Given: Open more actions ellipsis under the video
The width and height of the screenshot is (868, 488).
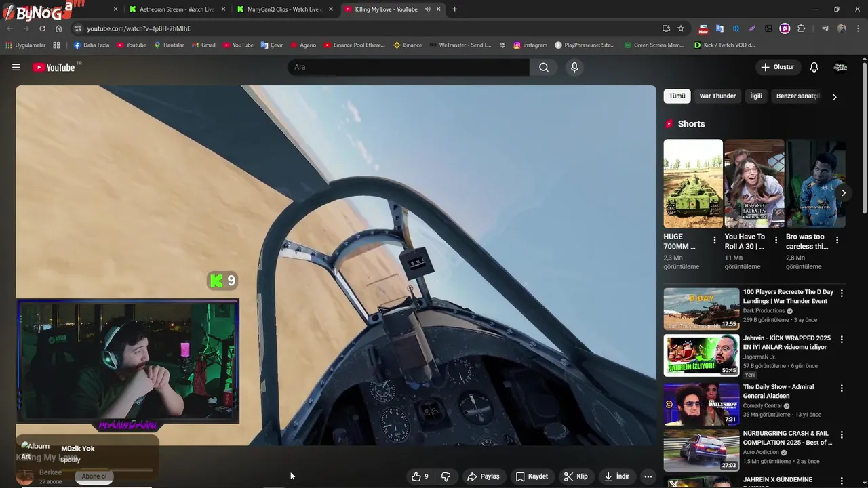Looking at the screenshot, I should [648, 476].
